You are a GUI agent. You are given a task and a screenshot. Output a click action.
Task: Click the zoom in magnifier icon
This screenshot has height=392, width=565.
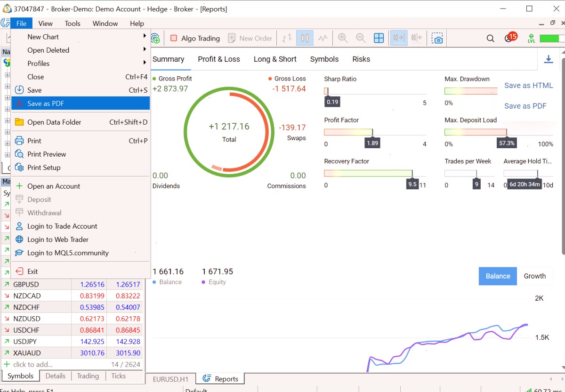[343, 38]
